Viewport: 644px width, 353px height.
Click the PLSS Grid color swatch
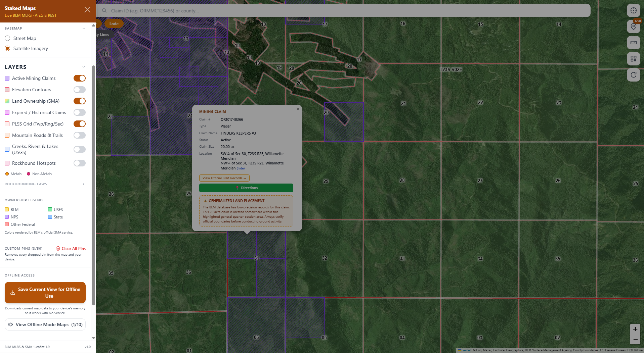(7, 124)
